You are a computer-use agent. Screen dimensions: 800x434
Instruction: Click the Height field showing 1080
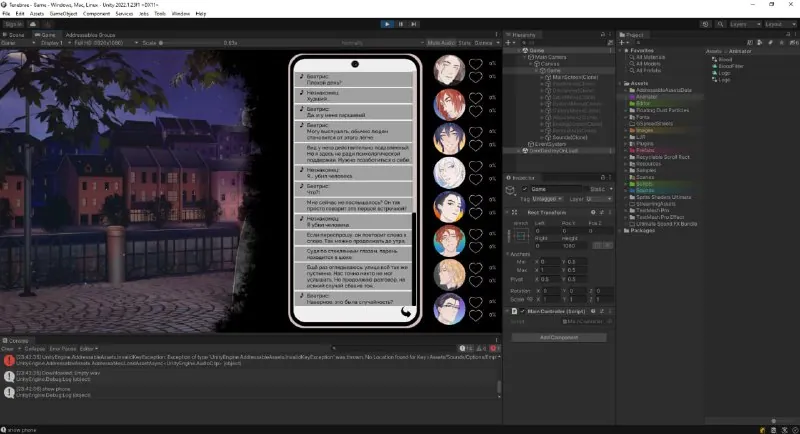tap(576, 246)
